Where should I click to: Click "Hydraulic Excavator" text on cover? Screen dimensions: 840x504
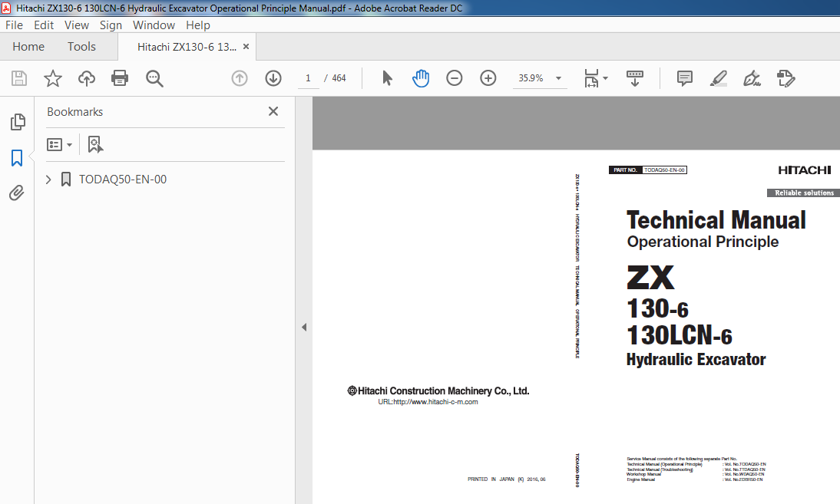[696, 360]
